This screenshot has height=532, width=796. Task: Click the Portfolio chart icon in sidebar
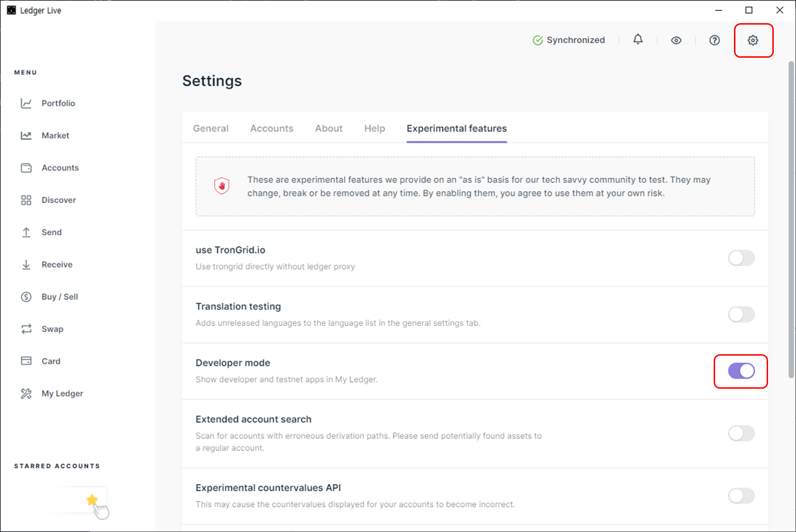[26, 103]
